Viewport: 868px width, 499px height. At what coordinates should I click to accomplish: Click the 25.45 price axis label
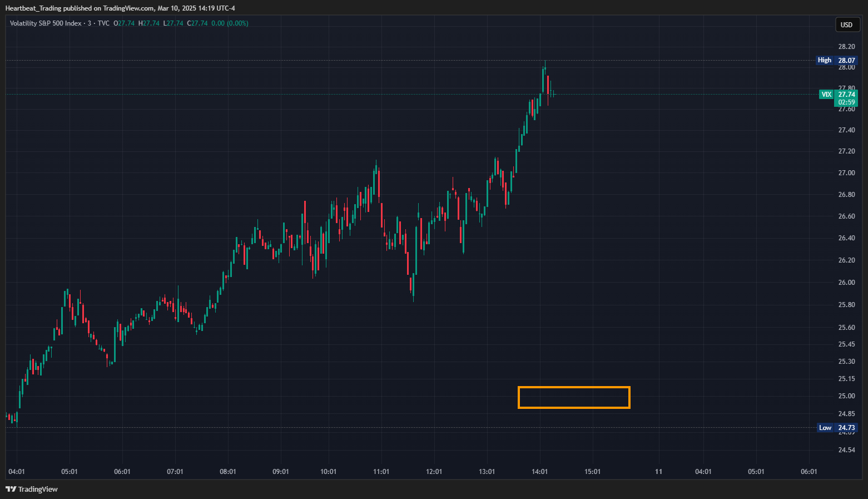(x=846, y=344)
